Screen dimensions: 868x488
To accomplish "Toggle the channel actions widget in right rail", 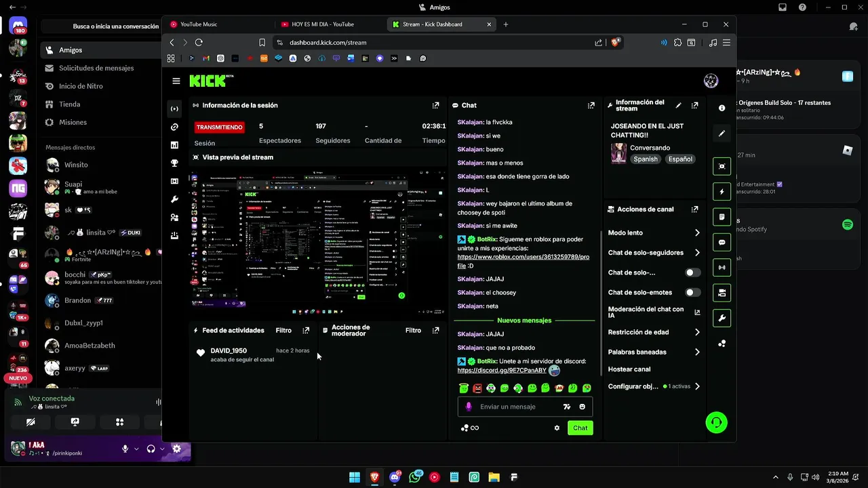I will tap(722, 293).
